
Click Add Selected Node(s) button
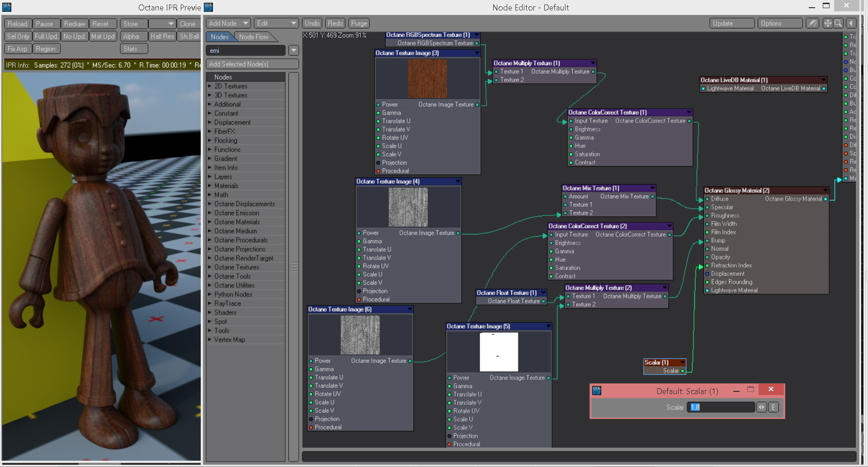pyautogui.click(x=252, y=64)
